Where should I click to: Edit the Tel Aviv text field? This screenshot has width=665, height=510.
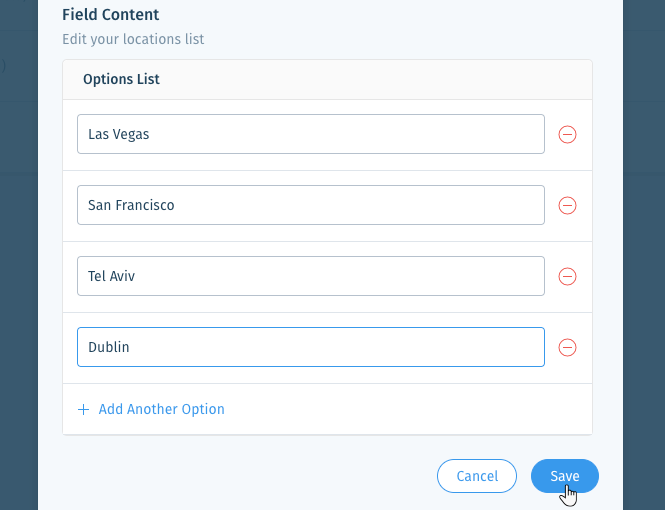click(x=311, y=276)
